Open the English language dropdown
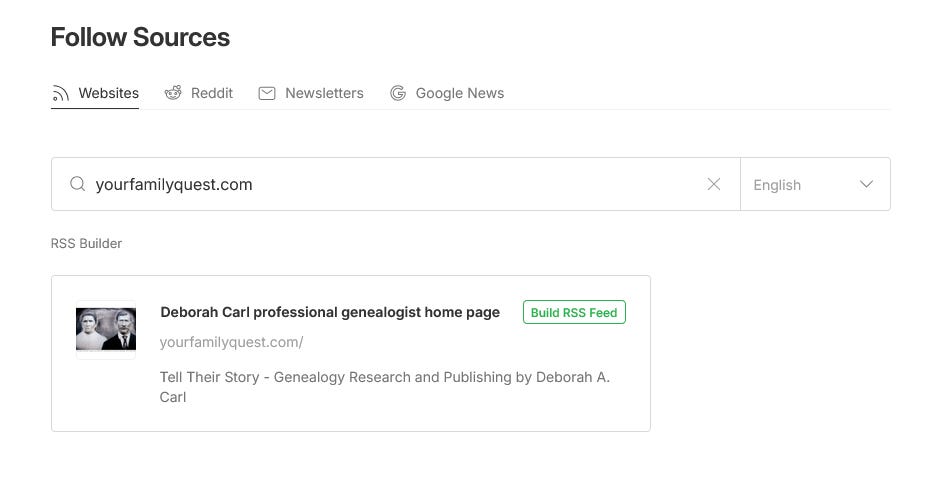This screenshot has height=494, width=951. point(815,184)
